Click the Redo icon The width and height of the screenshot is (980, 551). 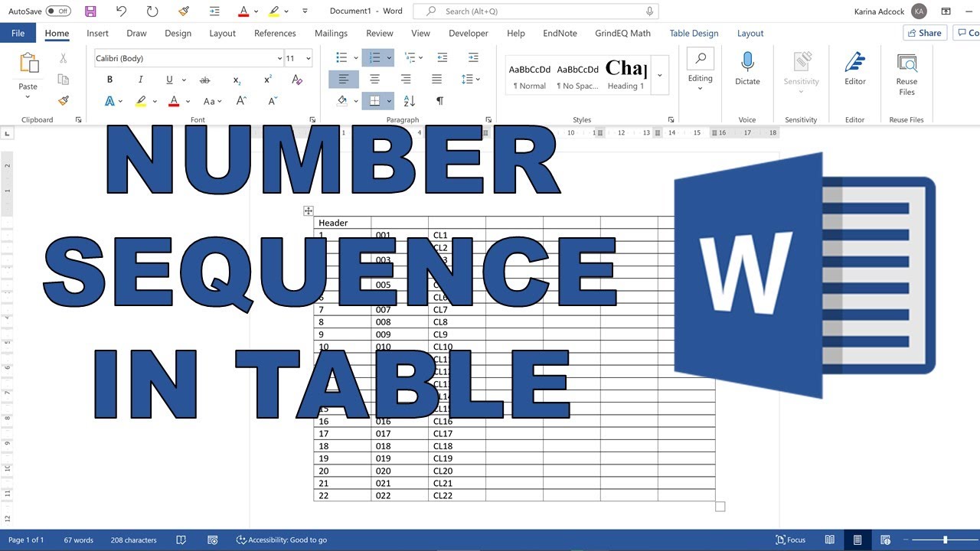tap(152, 11)
